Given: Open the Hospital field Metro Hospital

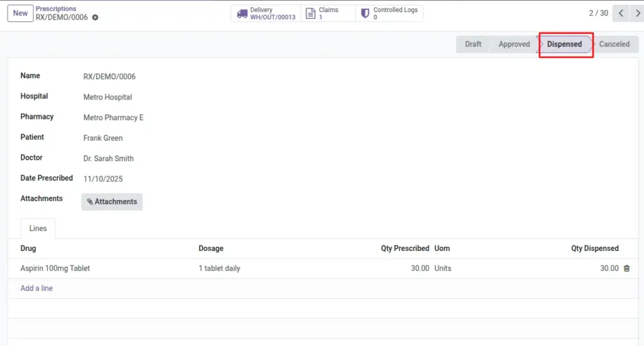Looking at the screenshot, I should coord(108,97).
